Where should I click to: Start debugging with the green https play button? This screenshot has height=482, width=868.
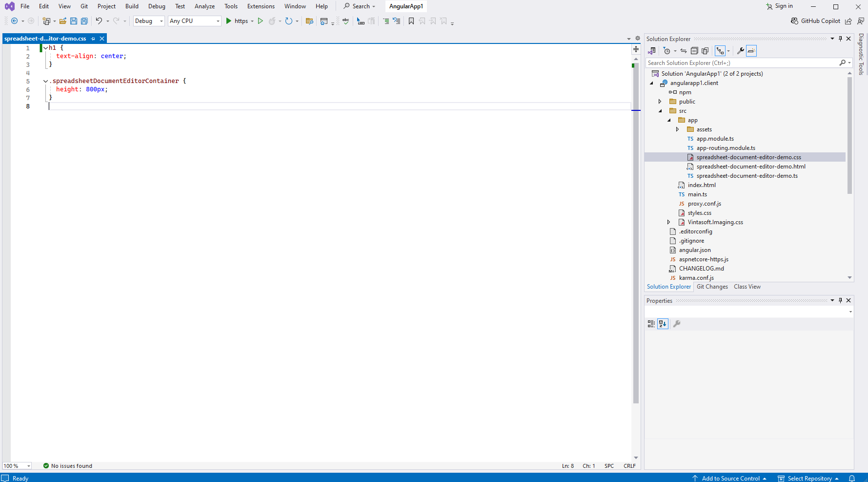(229, 21)
